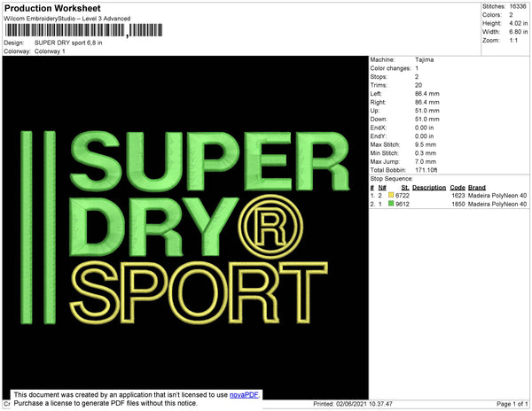
Task: Click the Brand column header
Action: click(x=477, y=188)
